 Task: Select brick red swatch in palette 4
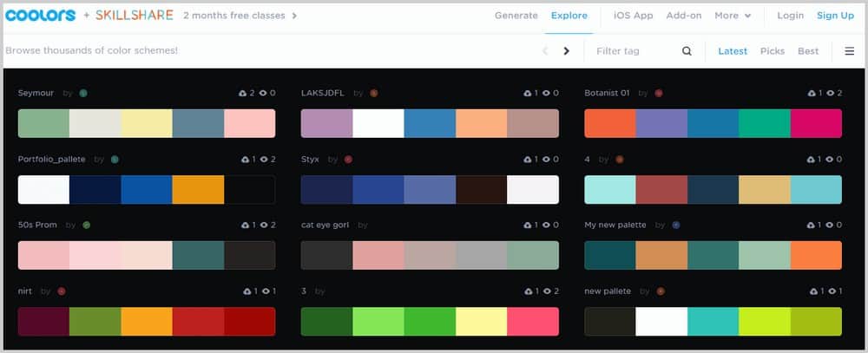[x=661, y=190]
